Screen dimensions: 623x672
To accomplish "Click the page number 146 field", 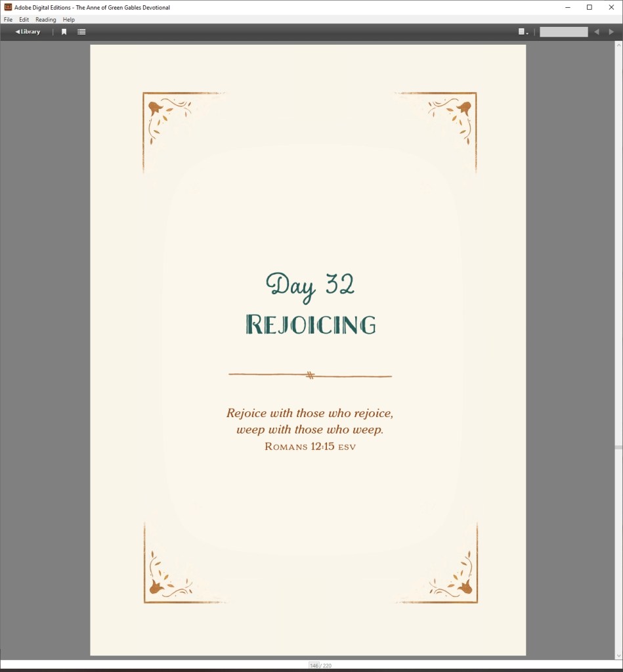I will point(314,665).
